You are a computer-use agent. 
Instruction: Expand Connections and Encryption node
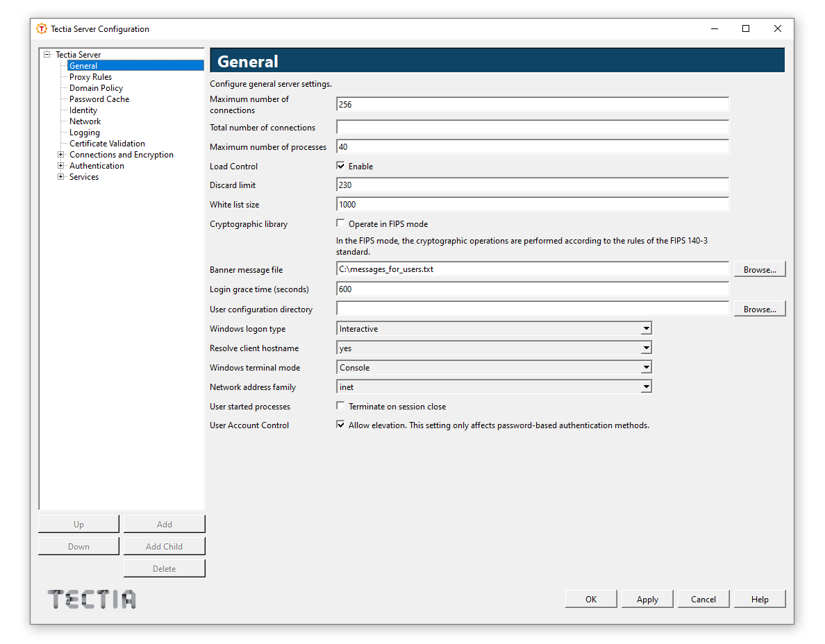(x=60, y=155)
